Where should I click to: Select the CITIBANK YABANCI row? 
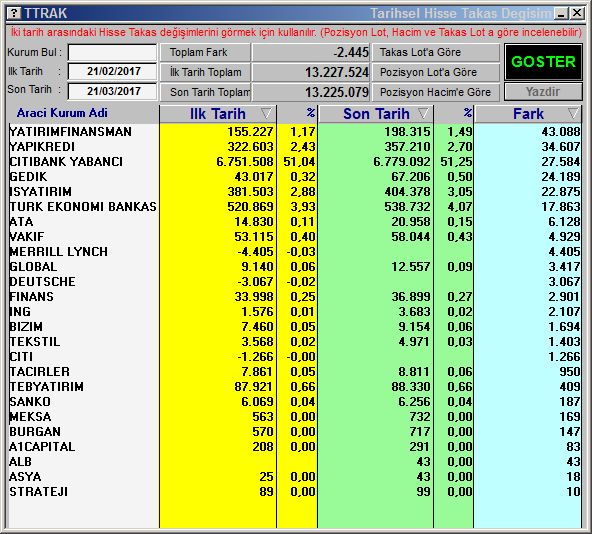[x=294, y=162]
